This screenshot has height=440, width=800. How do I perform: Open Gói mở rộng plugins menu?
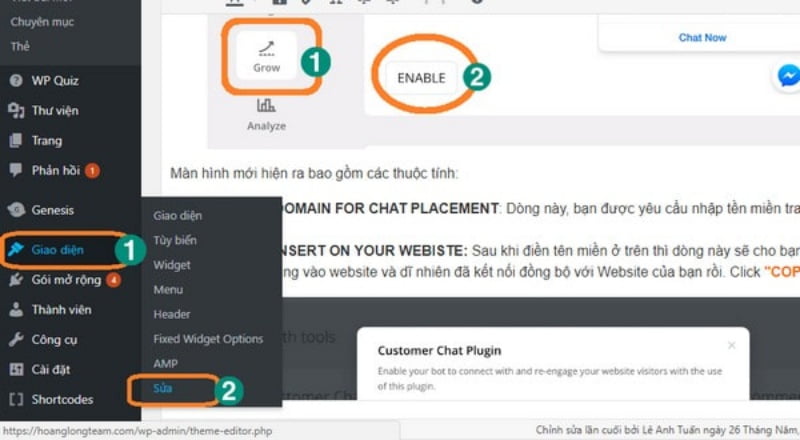pos(65,280)
